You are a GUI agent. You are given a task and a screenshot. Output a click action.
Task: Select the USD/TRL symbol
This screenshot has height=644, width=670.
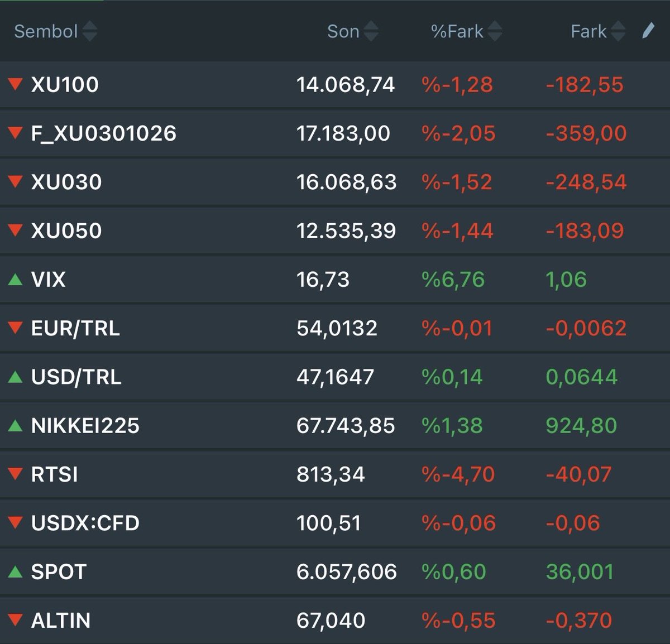tap(76, 377)
